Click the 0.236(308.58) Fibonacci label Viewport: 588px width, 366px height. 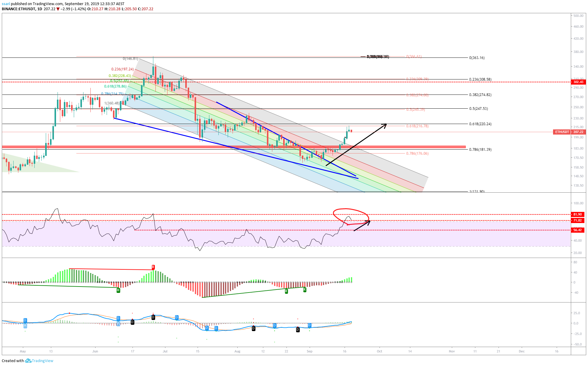pos(480,79)
